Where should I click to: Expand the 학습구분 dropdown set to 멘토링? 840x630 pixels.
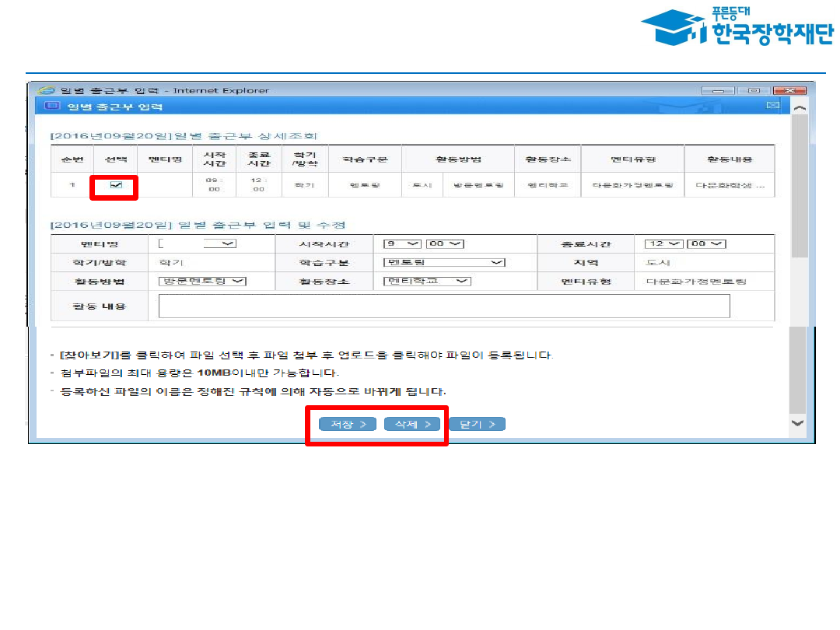click(x=445, y=262)
